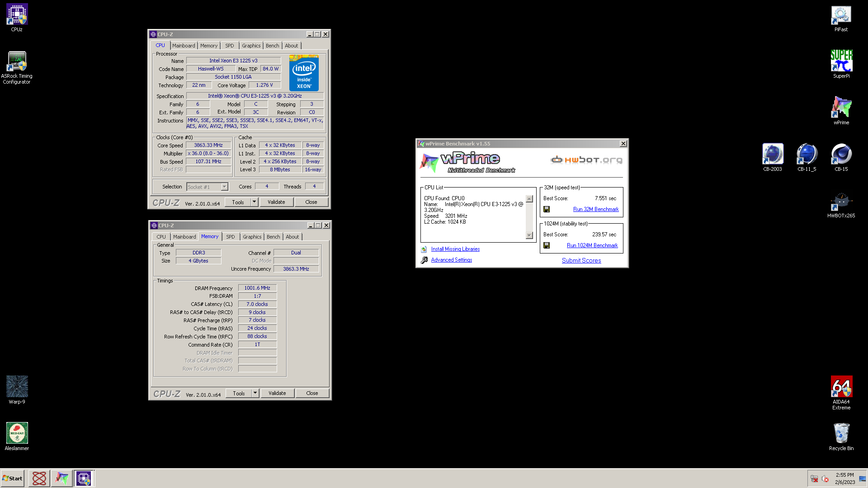The height and width of the screenshot is (488, 868).
Task: Open the Memory tab in top CPU-Z
Action: point(209,46)
